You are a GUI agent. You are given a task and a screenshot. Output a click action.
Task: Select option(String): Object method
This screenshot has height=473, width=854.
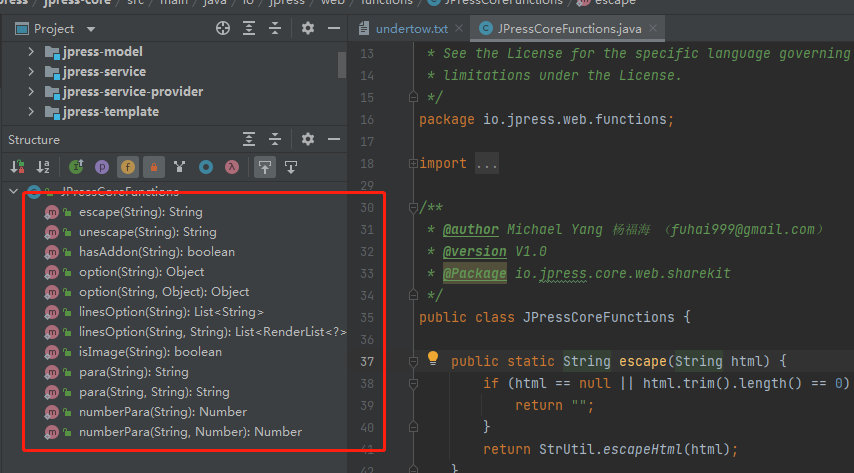point(142,272)
